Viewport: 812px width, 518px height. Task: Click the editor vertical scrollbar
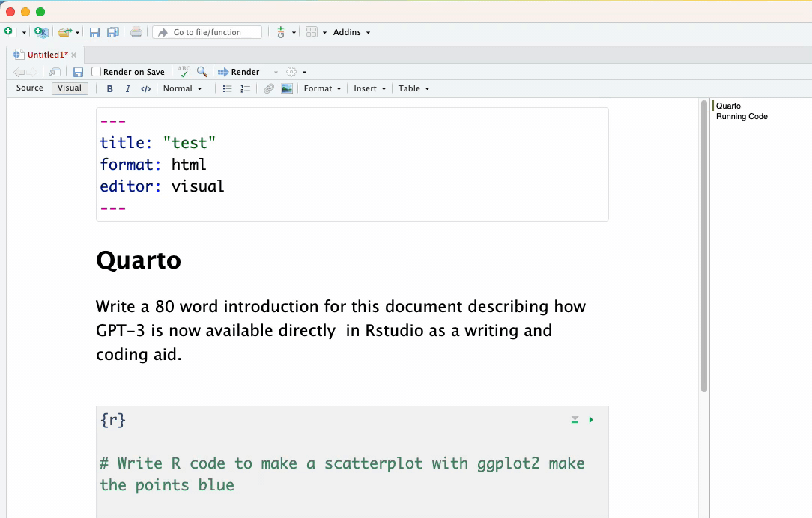click(x=704, y=246)
